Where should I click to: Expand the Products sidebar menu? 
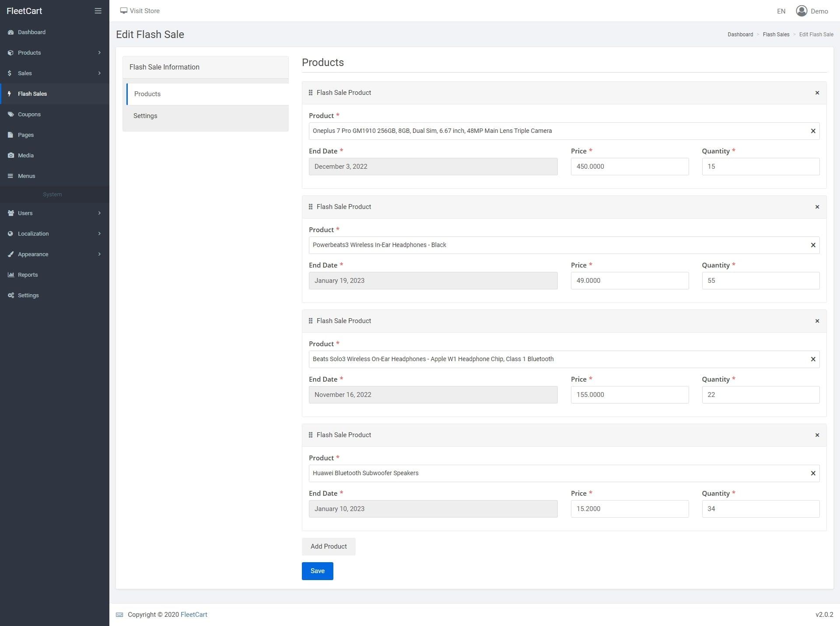tap(29, 52)
